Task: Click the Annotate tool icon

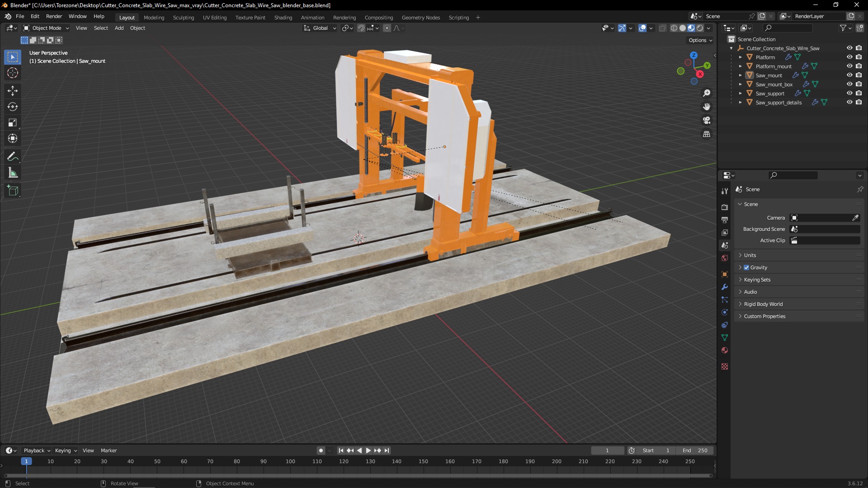Action: pyautogui.click(x=13, y=156)
